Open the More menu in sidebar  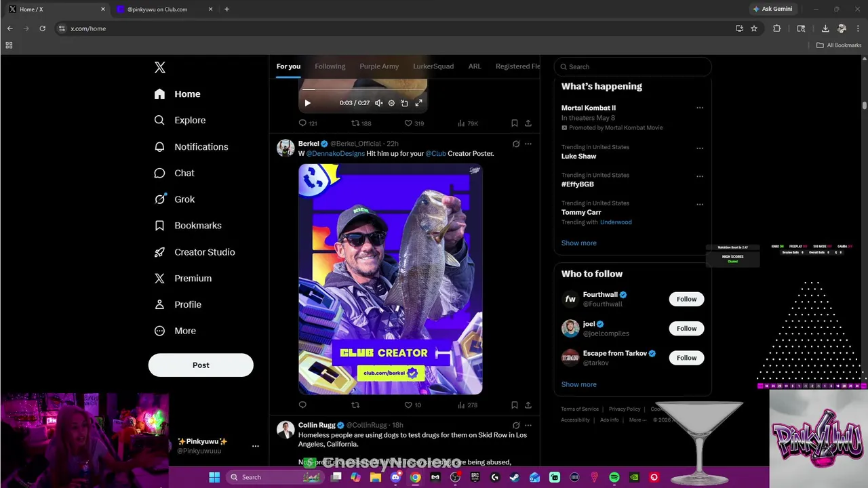coord(175,331)
